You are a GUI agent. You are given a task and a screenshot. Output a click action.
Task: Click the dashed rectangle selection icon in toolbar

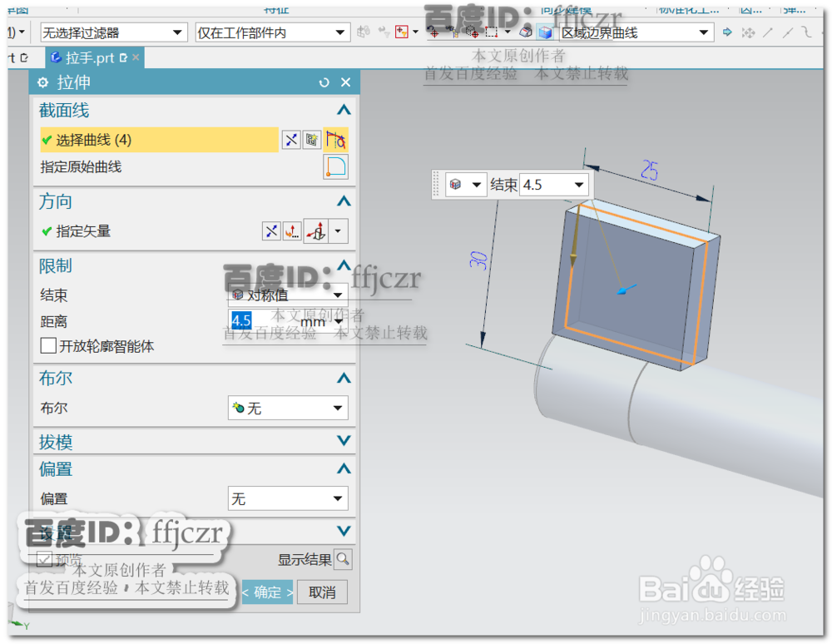tap(492, 32)
